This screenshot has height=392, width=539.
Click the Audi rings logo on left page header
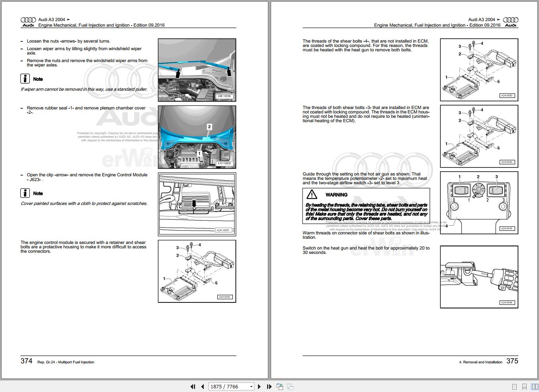tap(28, 20)
